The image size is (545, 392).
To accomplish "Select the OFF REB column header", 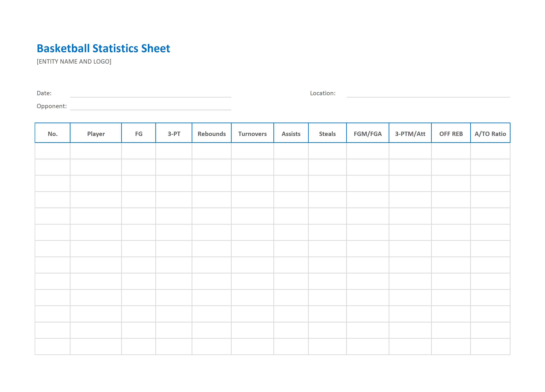I will click(451, 133).
